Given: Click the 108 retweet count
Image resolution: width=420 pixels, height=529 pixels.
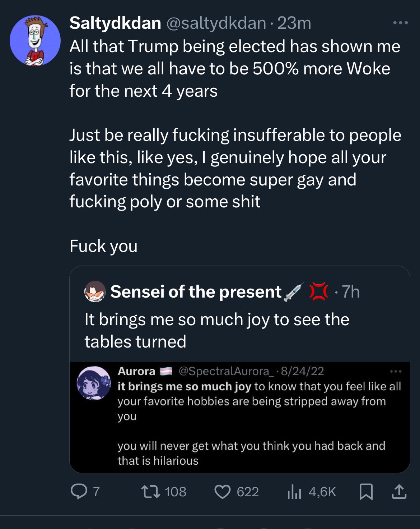Looking at the screenshot, I should click(x=176, y=492).
